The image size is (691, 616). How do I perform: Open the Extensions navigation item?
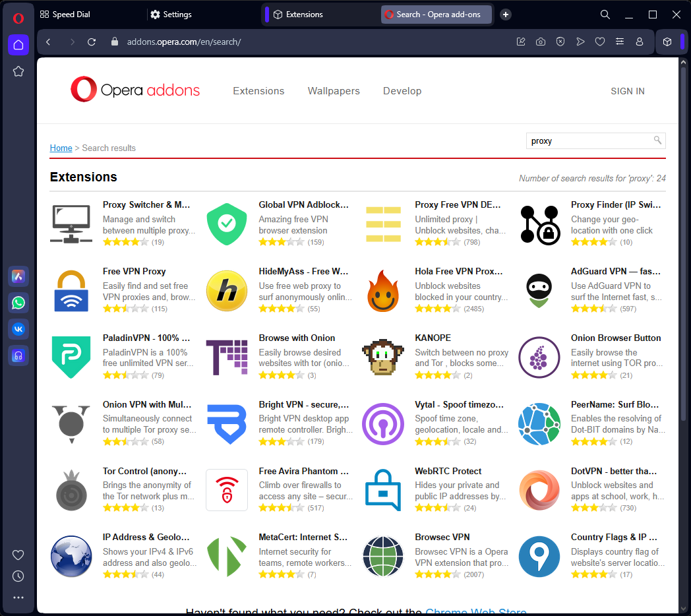point(258,91)
